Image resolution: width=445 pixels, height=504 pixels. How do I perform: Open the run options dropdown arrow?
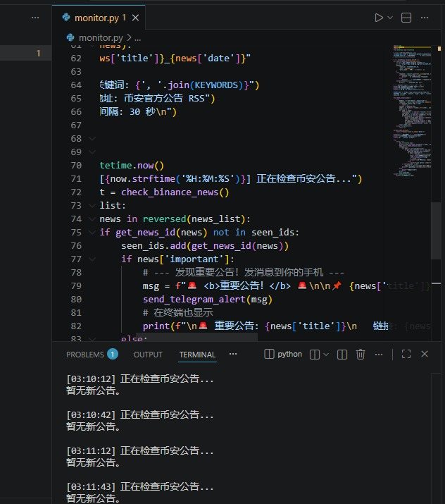(x=390, y=18)
